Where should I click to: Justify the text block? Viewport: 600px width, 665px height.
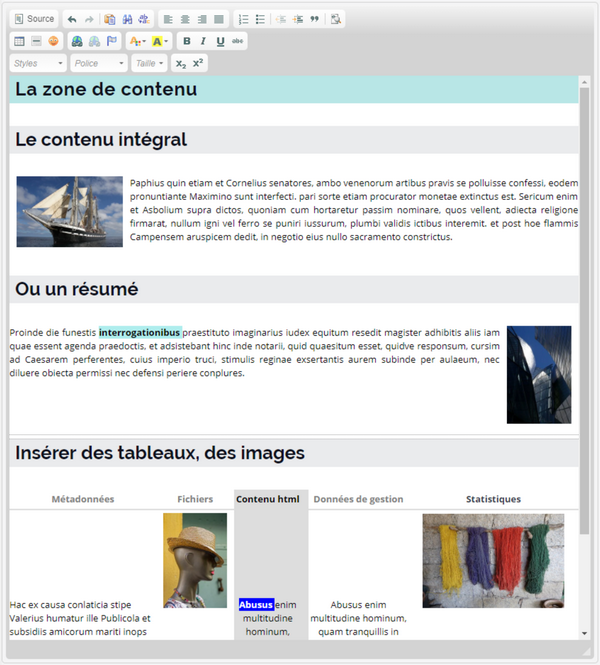219,19
